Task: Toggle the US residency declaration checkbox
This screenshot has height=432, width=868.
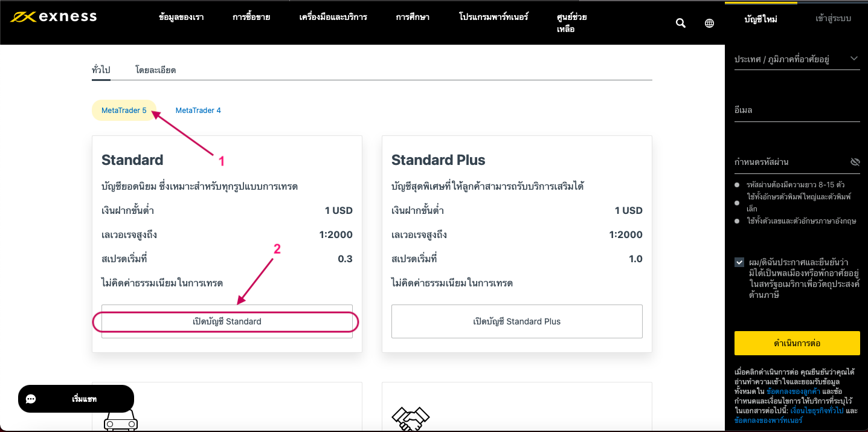Action: 739,262
